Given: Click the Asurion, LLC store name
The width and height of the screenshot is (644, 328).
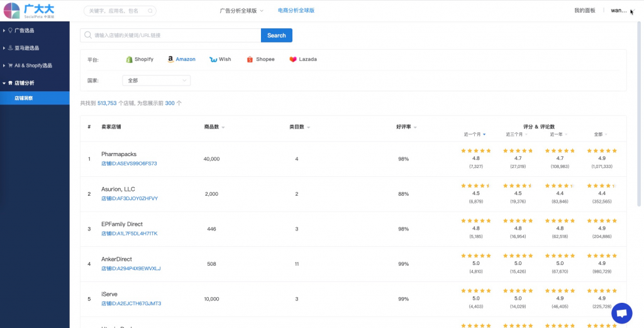Looking at the screenshot, I should 118,189.
